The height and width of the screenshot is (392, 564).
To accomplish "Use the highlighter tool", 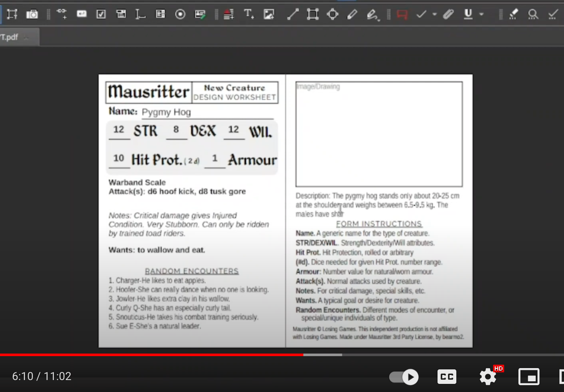I will pyautogui.click(x=514, y=14).
